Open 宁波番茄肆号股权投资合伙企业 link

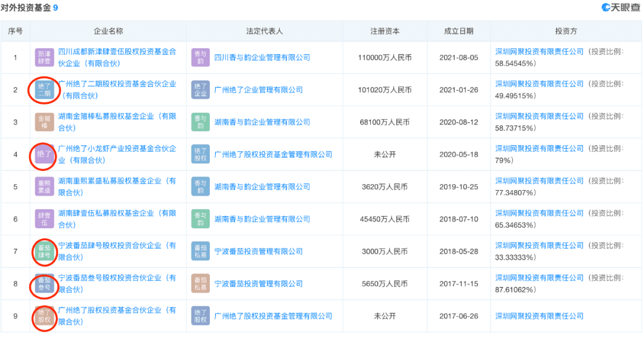click(117, 251)
